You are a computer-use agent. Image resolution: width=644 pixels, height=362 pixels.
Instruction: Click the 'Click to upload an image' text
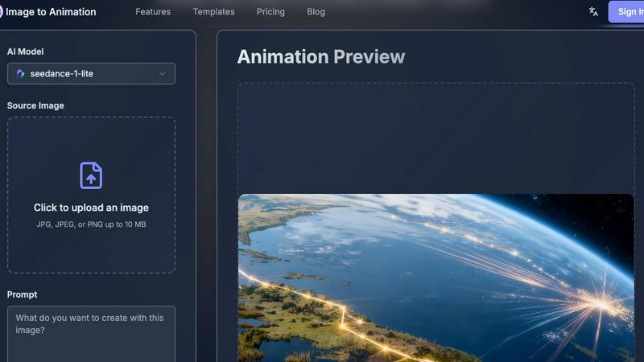click(x=91, y=208)
